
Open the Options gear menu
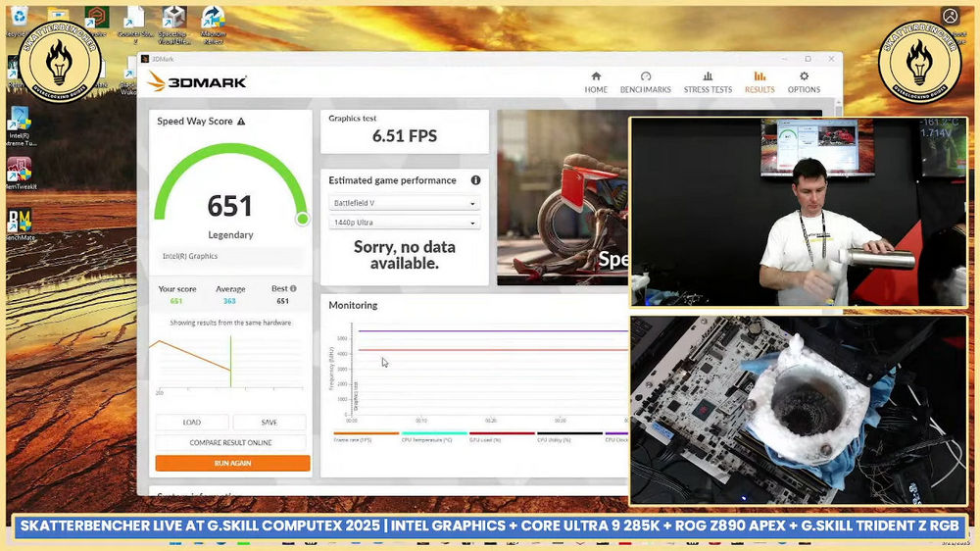point(804,82)
